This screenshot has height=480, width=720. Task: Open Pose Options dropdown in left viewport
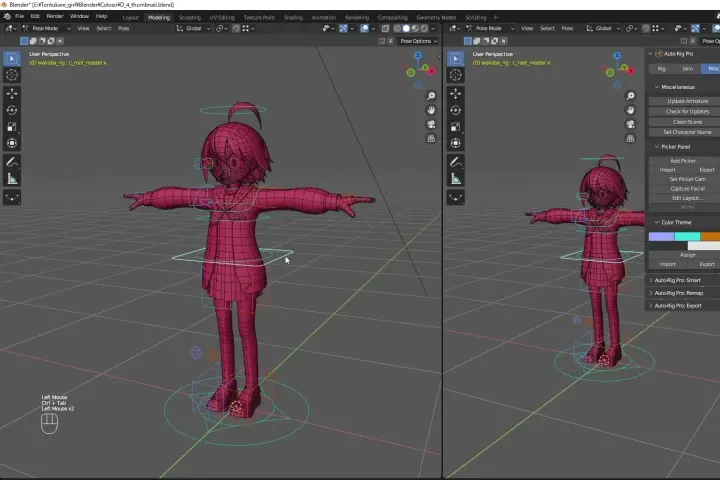(418, 41)
